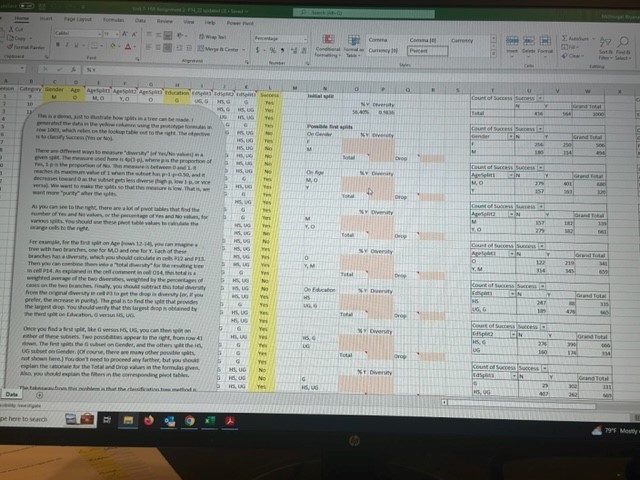Viewport: 640px width, 480px height.
Task: Click the Bottom Align icon
Action: pos(167,36)
